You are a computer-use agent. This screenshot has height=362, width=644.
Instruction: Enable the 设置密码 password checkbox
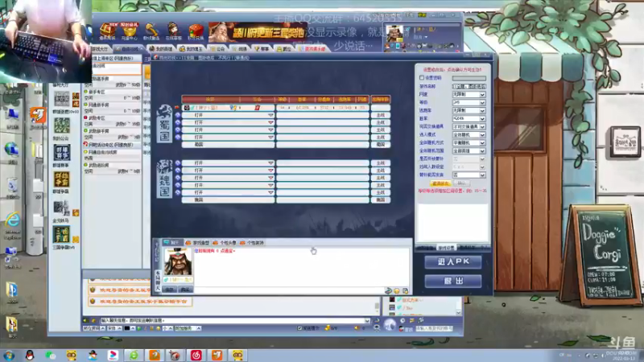point(422,77)
